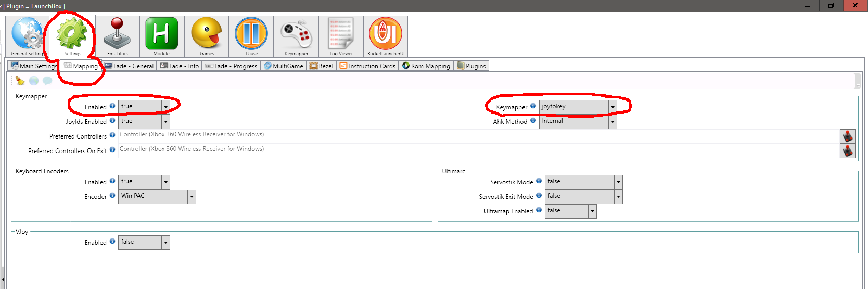This screenshot has width=868, height=289.
Task: Click the green Modules icon
Action: click(x=162, y=35)
